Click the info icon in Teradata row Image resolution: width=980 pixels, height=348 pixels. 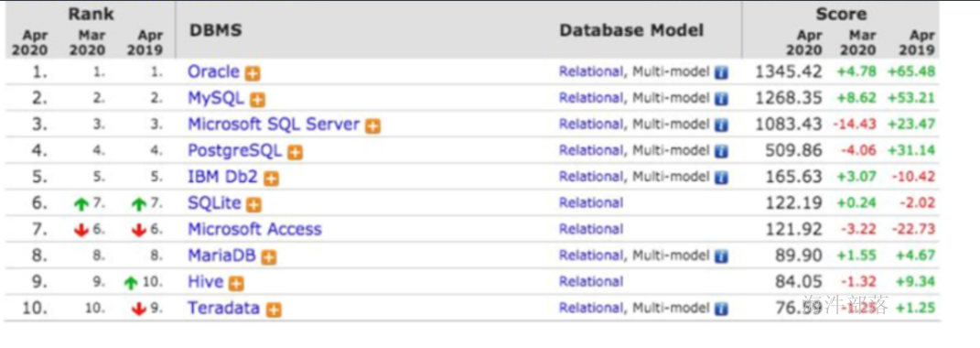[721, 309]
